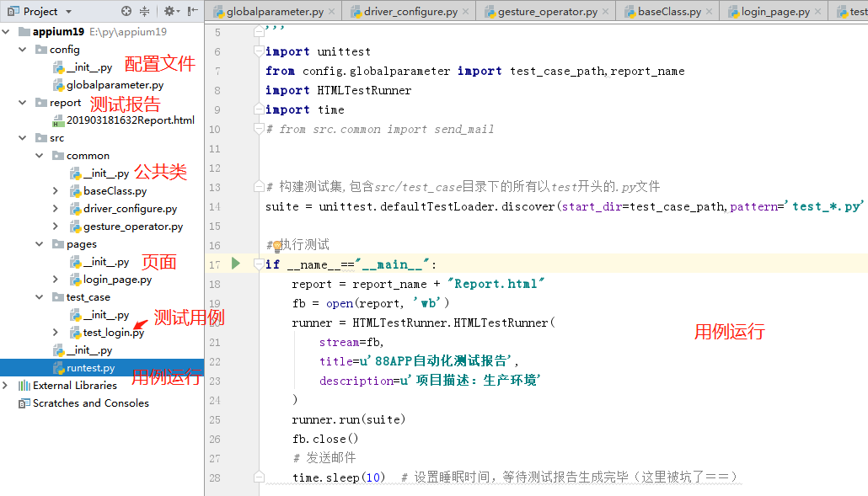The image size is (868, 496).
Task: Close the driver_configure.py tab
Action: tap(465, 11)
